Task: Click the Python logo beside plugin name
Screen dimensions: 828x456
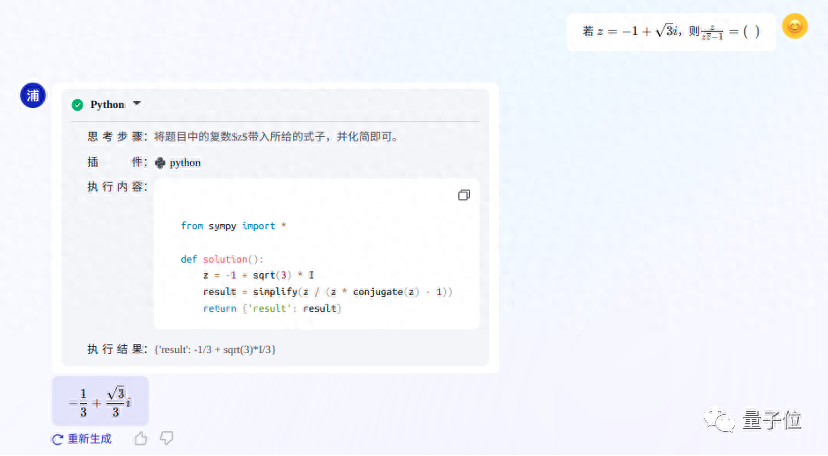Action: pos(160,162)
